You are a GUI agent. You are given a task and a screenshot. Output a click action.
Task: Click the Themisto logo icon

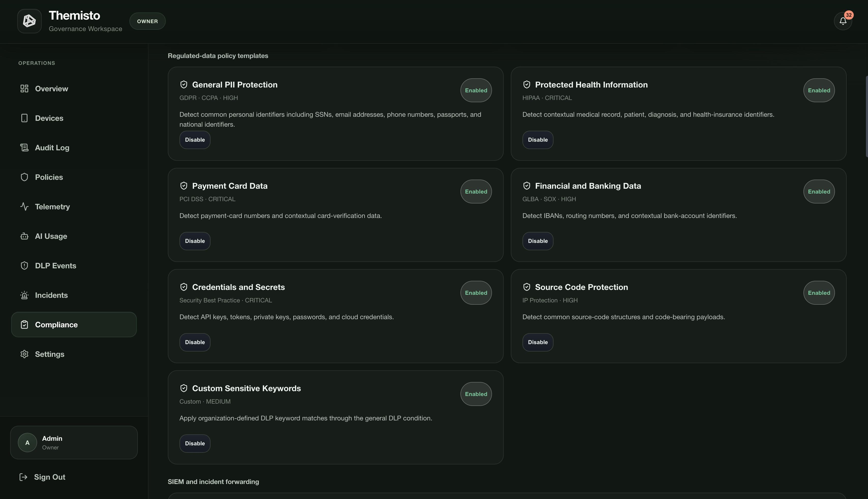29,21
